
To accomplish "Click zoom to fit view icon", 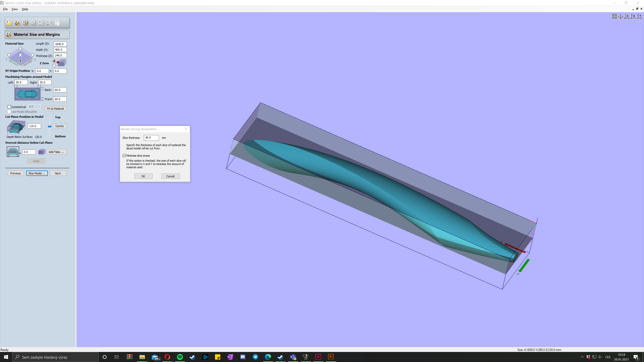I will pos(614,16).
